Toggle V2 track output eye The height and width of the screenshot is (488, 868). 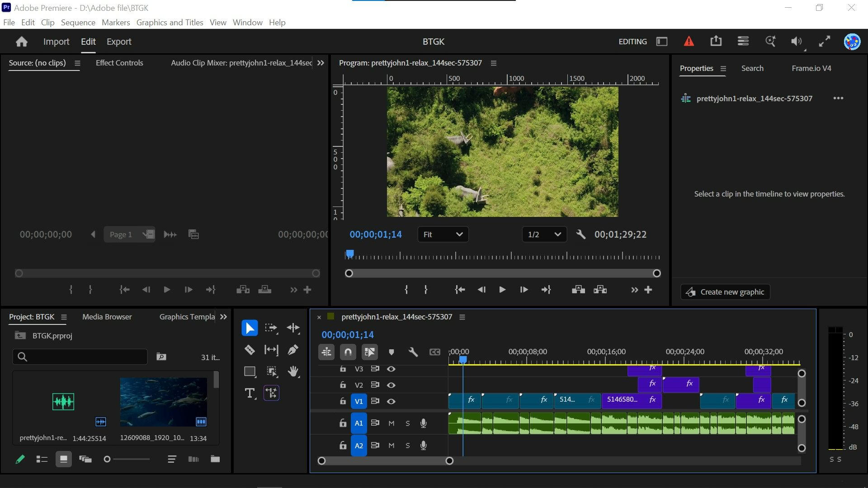point(391,385)
